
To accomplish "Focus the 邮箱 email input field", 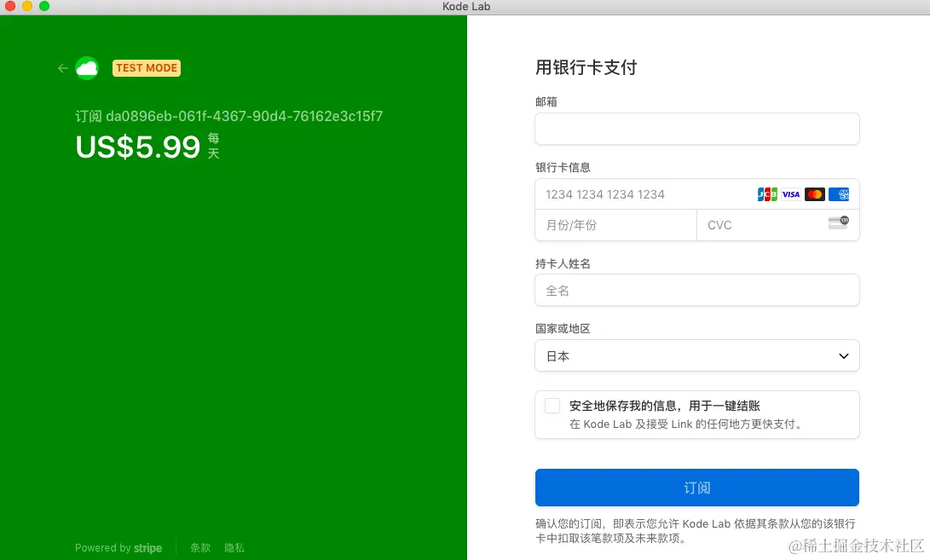I will click(x=697, y=129).
